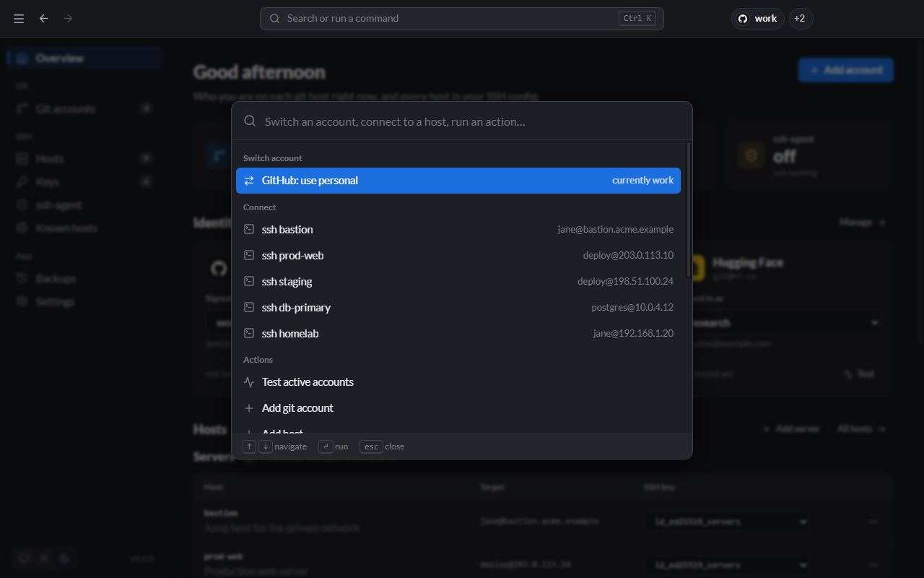Open the ellipsis menu for the bastion row

873,522
